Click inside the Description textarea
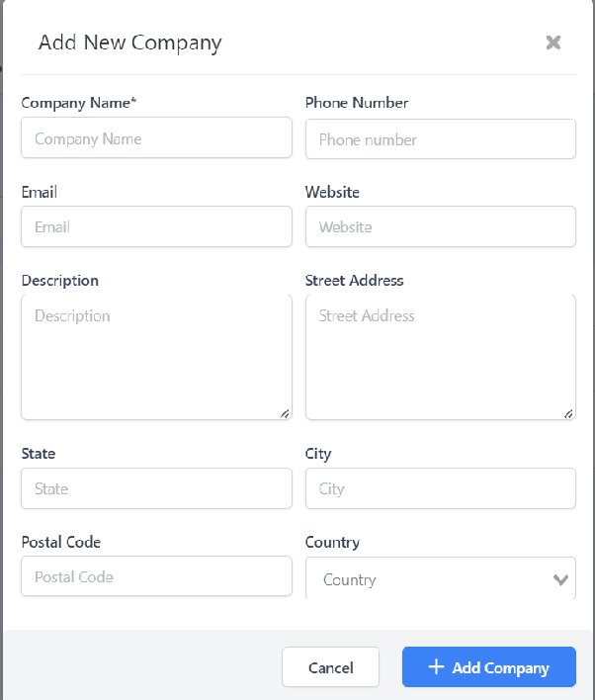This screenshot has width=595, height=700. (156, 357)
